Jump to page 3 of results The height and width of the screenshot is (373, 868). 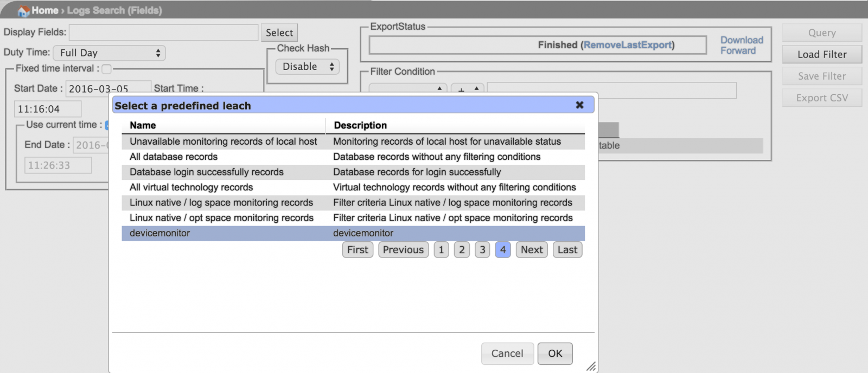coord(482,250)
